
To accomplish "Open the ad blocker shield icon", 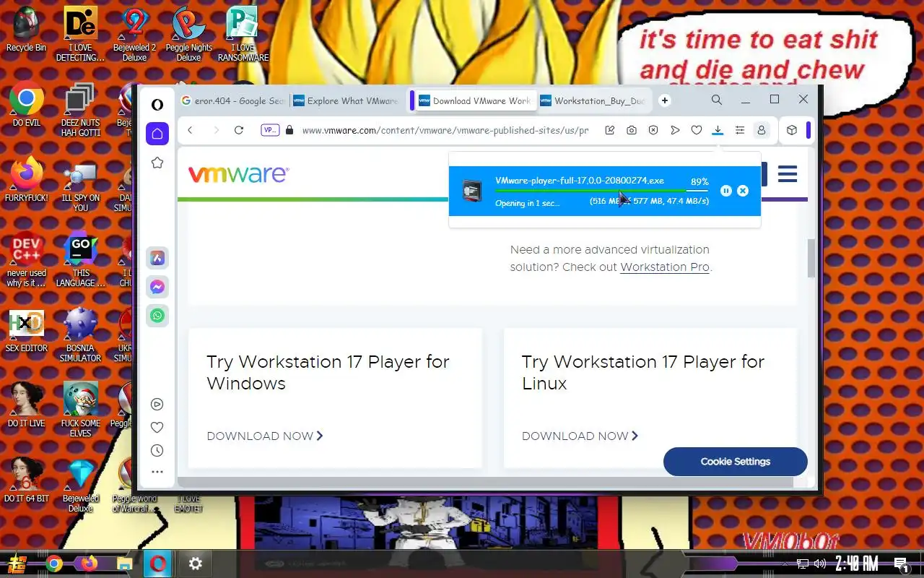I will tap(653, 130).
